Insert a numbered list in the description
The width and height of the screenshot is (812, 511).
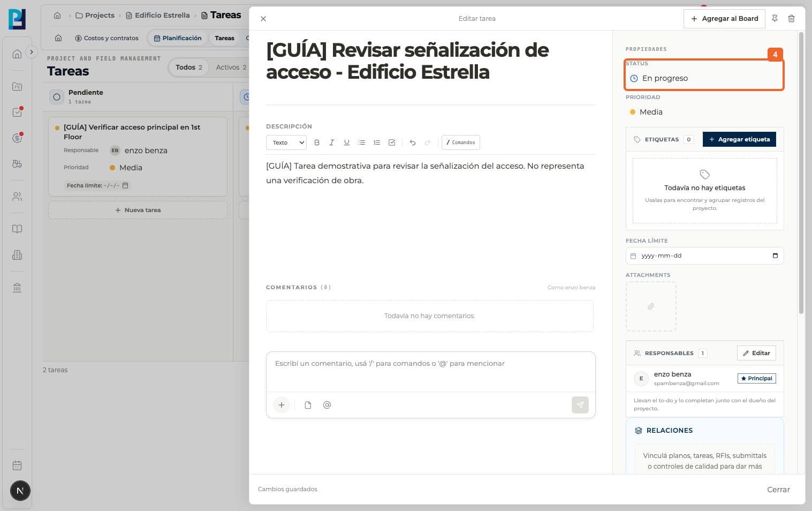point(377,142)
